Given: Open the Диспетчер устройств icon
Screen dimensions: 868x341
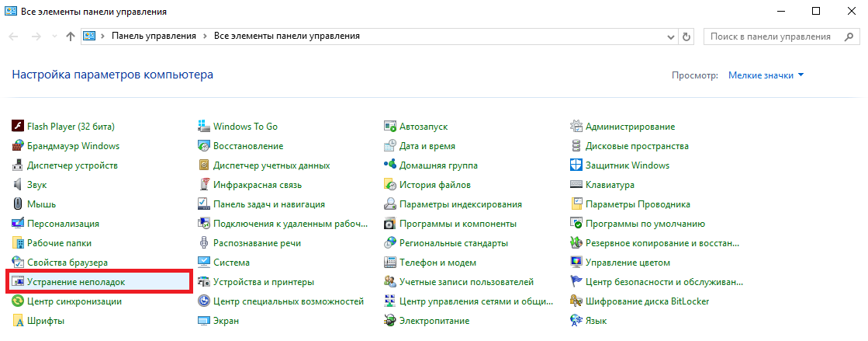Looking at the screenshot, I should pyautogui.click(x=18, y=165).
